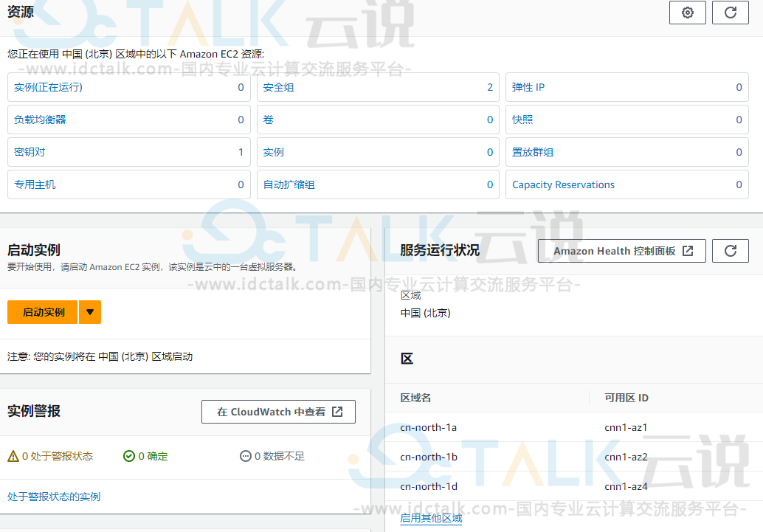The height and width of the screenshot is (532, 763).
Task: Select the cn-north-1d zone row
Action: pyautogui.click(x=573, y=486)
